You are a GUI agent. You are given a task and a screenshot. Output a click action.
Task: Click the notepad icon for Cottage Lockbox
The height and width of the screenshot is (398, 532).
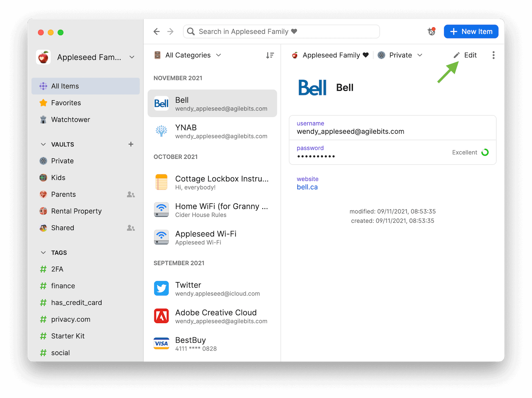(161, 182)
